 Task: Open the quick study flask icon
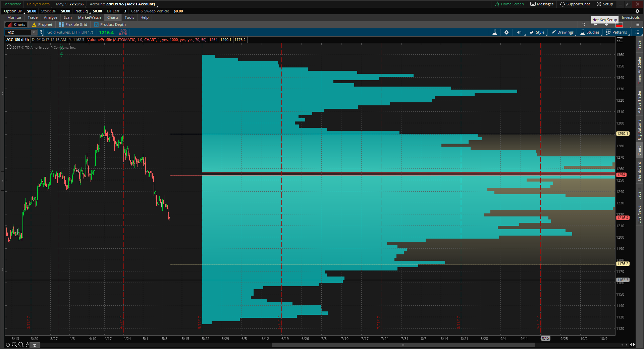(x=494, y=32)
